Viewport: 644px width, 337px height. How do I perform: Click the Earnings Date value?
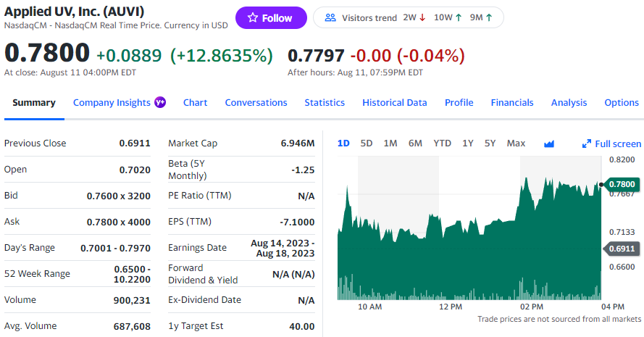click(x=283, y=249)
